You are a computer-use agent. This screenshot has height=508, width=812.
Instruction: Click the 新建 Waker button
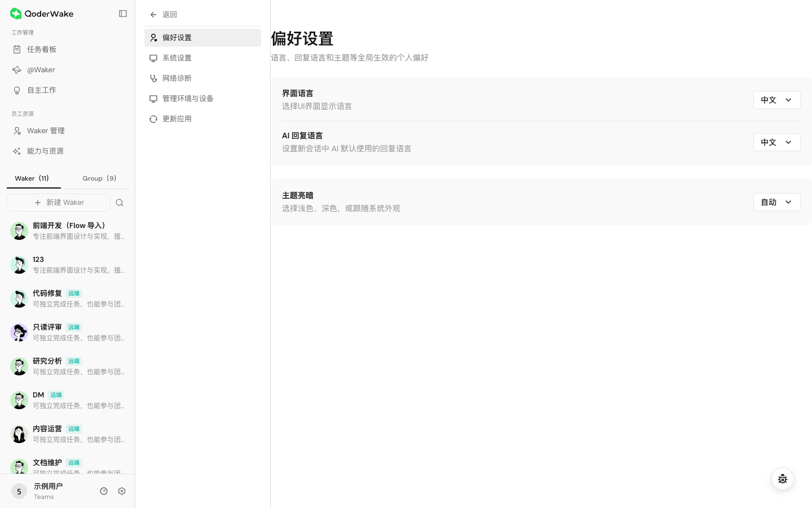(59, 203)
